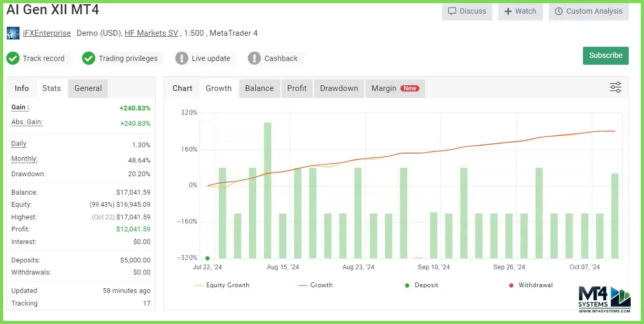Click the Track record status label
Image resolution: width=644 pixels, height=324 pixels.
[44, 58]
